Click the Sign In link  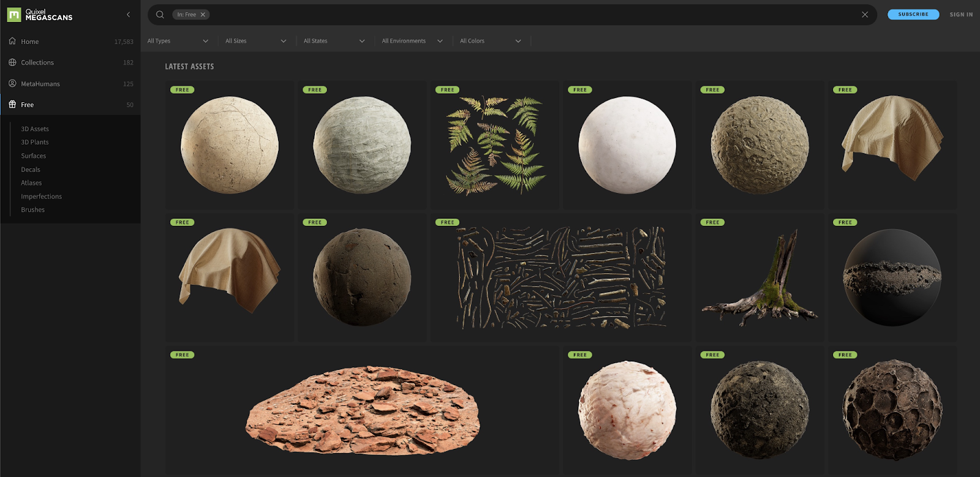pos(961,14)
